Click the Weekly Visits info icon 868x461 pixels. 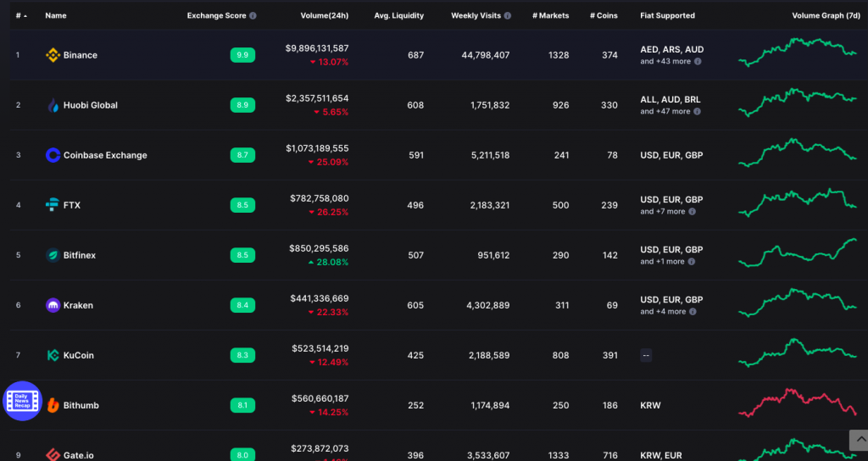click(x=508, y=15)
